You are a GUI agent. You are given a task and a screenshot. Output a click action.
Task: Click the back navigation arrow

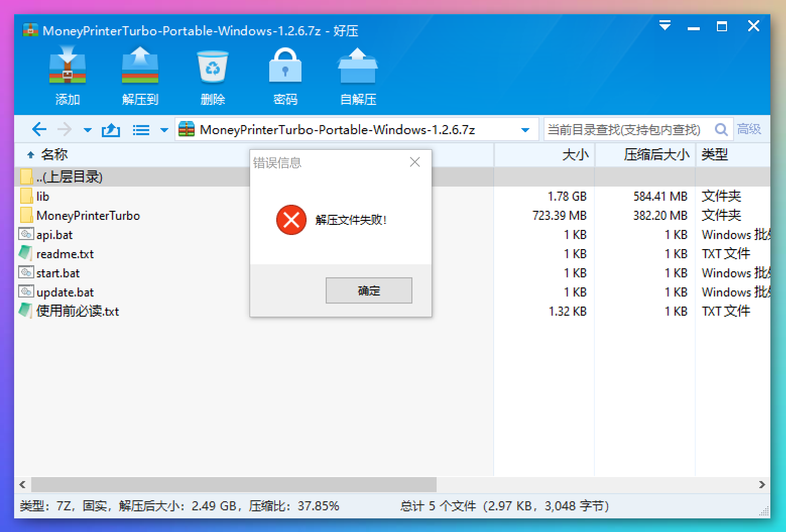(39, 129)
